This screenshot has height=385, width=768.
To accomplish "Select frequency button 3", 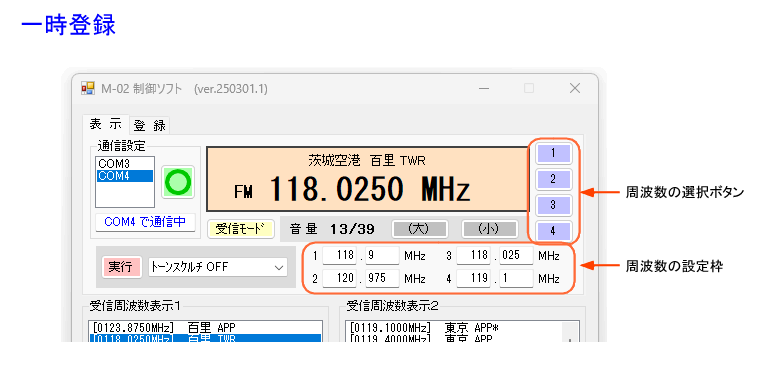I will click(x=553, y=205).
